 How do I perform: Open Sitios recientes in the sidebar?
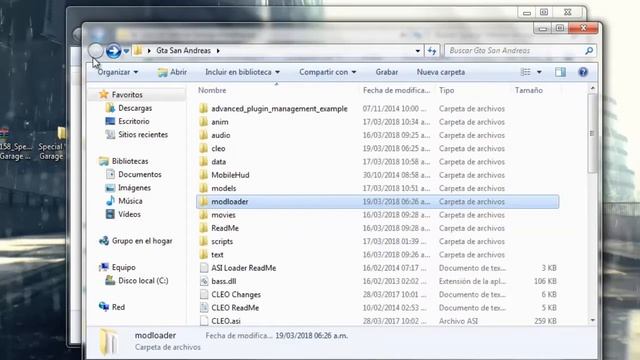(x=143, y=135)
